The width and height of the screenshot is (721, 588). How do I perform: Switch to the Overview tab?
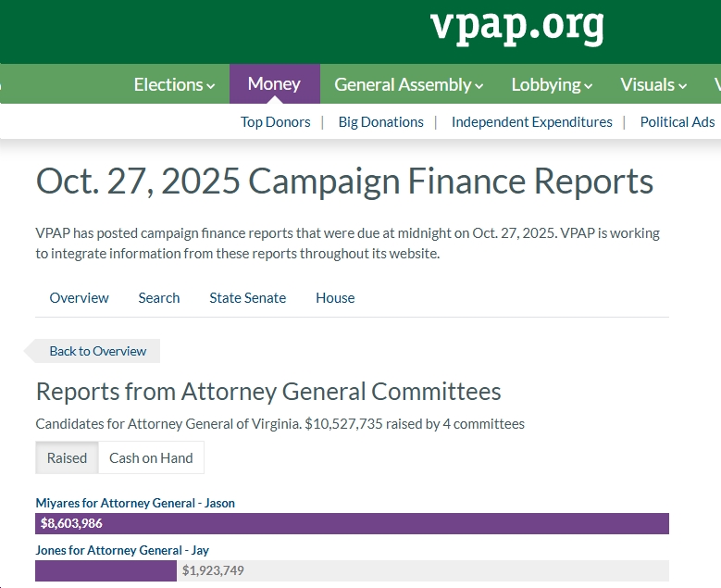(80, 298)
